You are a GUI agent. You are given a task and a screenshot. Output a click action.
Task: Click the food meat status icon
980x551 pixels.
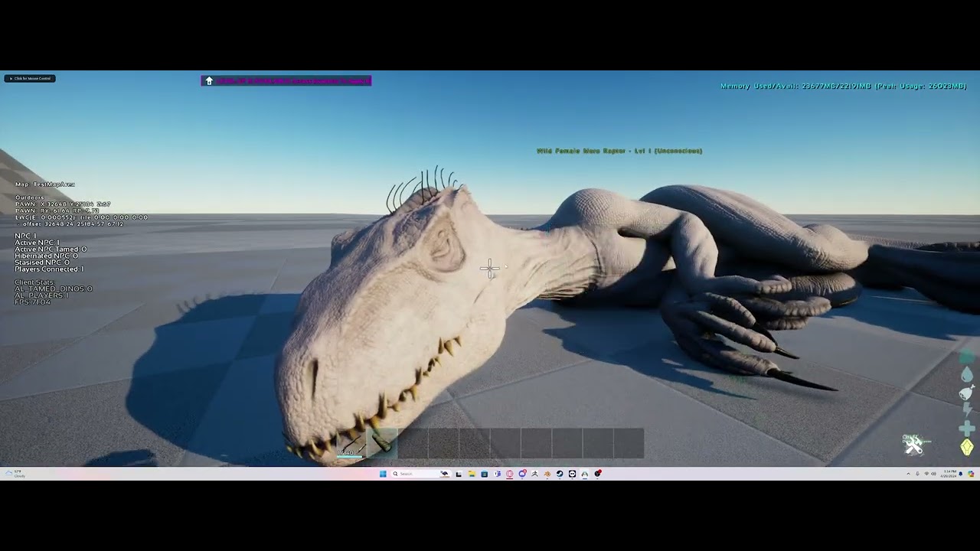(x=967, y=393)
